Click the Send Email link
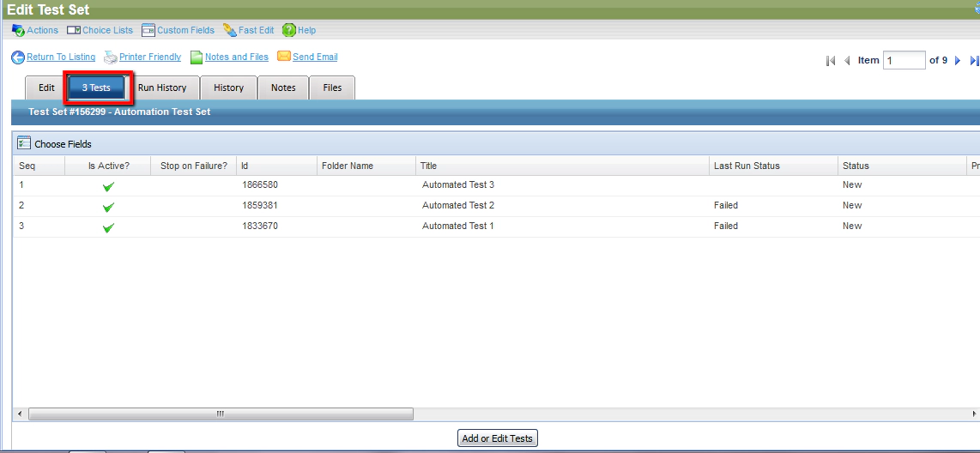Screen dimensions: 980x453 315,57
